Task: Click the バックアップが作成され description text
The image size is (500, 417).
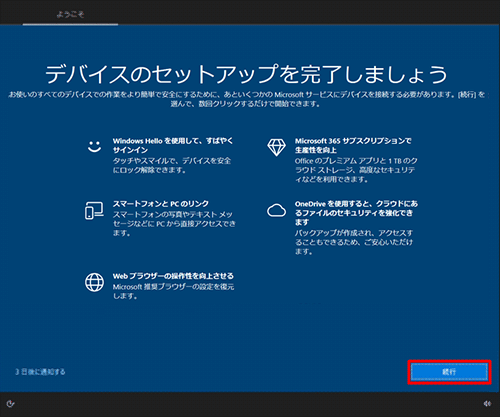Action: (354, 242)
